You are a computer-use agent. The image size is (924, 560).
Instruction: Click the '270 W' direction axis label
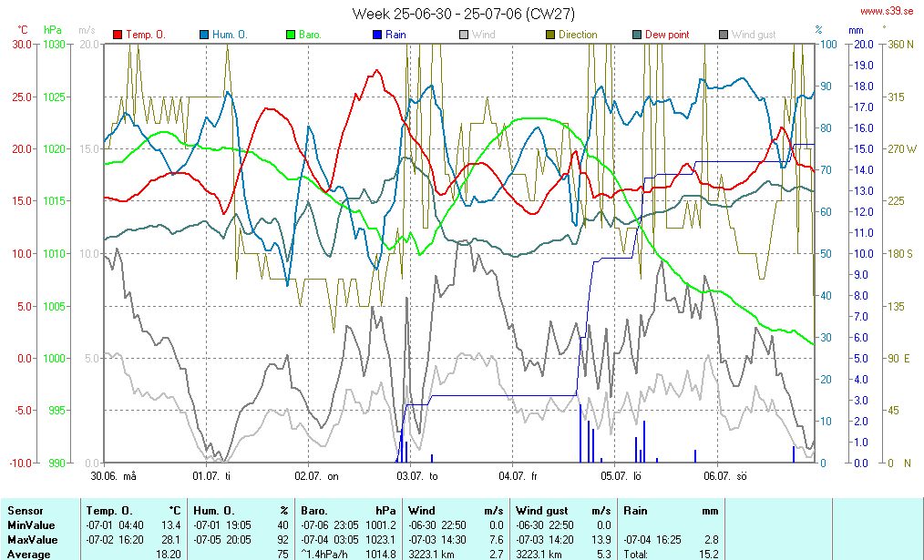click(x=902, y=149)
